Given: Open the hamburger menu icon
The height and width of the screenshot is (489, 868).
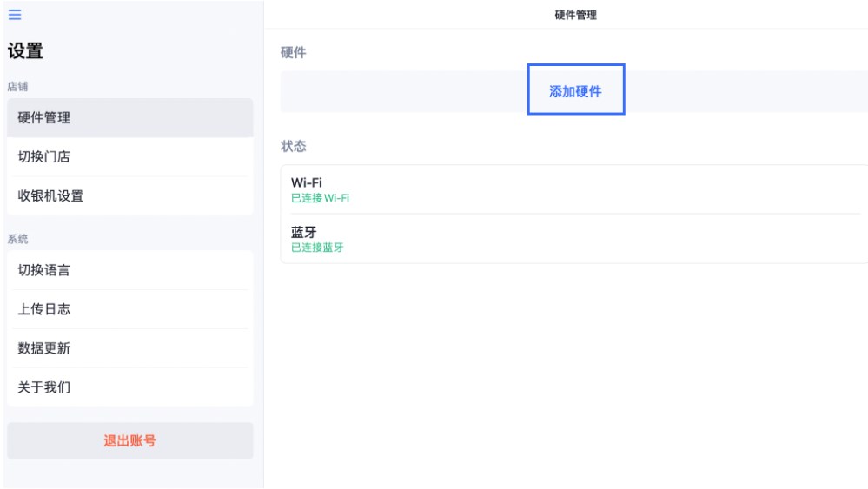Looking at the screenshot, I should pos(15,15).
